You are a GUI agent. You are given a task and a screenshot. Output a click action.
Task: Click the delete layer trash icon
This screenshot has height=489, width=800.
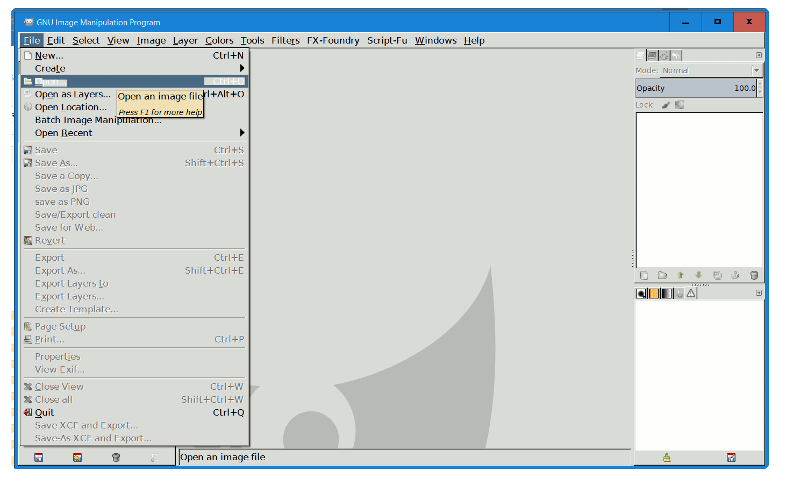coord(754,275)
